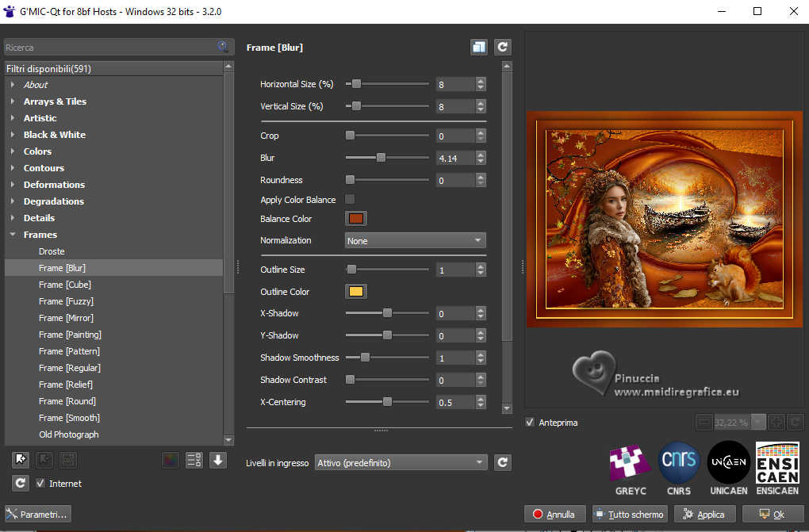Click the refresh filters icon beside Internet
The height and width of the screenshot is (532, 809).
point(20,483)
